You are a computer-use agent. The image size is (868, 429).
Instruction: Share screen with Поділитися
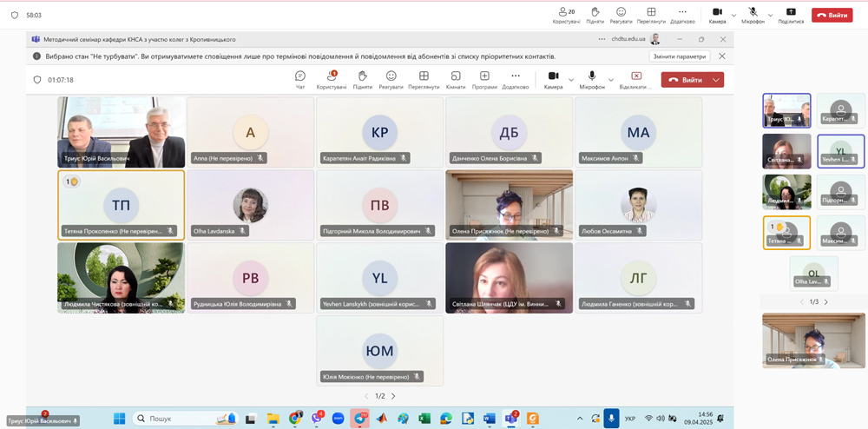(791, 15)
